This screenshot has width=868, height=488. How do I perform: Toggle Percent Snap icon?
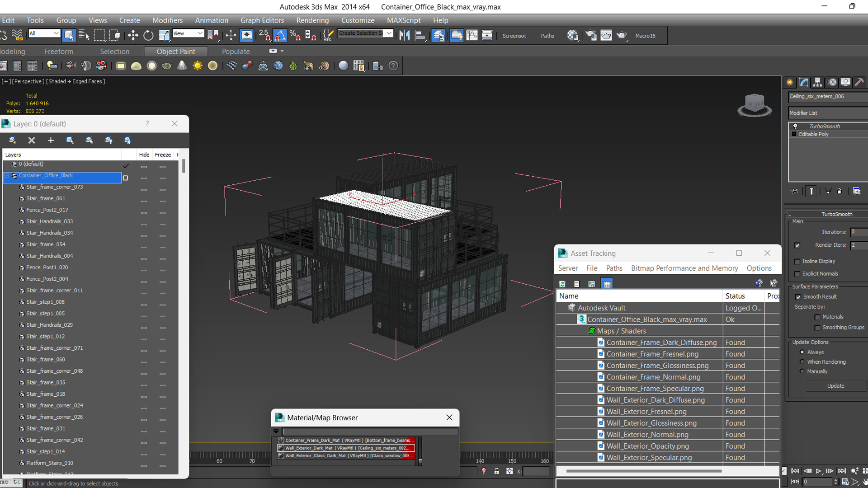tap(295, 35)
